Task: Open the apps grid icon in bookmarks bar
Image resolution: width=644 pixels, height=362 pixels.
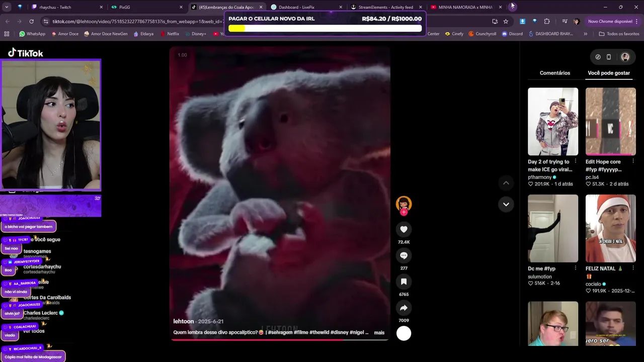Action: [x=7, y=34]
